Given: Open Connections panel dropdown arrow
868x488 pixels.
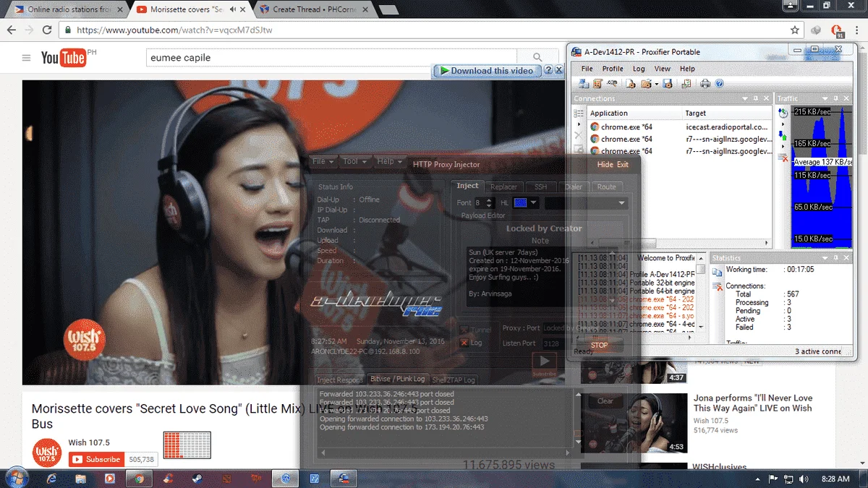Looking at the screenshot, I should coord(744,98).
